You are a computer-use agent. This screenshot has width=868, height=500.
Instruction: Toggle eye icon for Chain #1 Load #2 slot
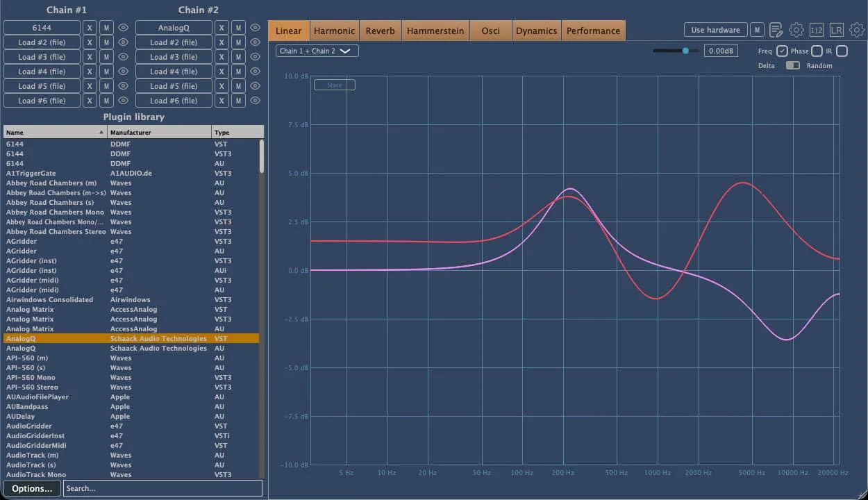123,42
